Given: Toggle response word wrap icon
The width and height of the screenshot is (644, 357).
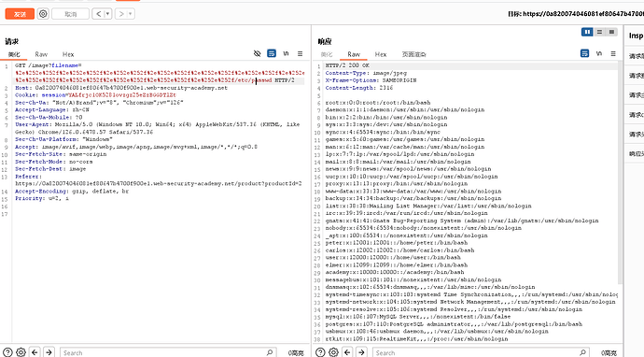Looking at the screenshot, I should (x=584, y=53).
